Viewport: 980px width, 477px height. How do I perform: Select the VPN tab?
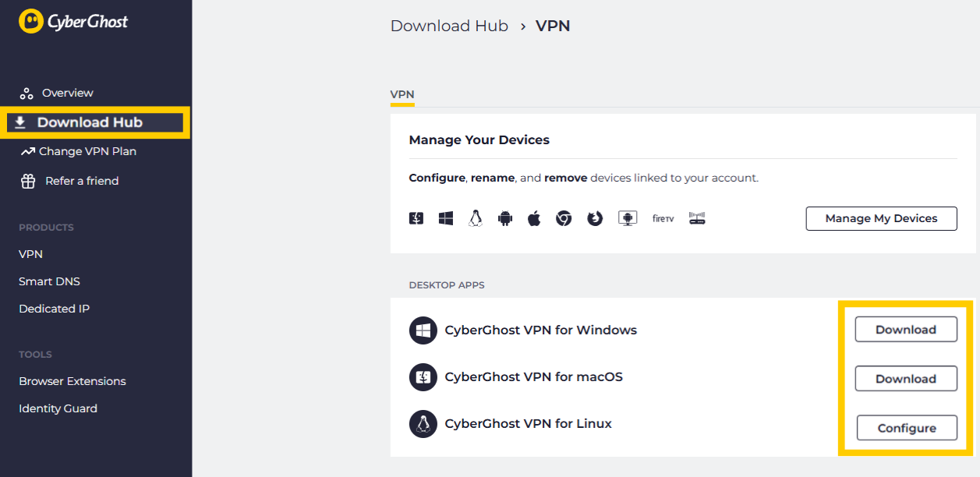click(402, 94)
